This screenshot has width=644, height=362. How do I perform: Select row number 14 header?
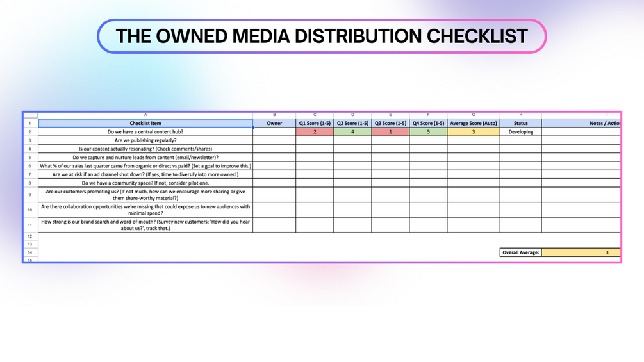pos(30,252)
